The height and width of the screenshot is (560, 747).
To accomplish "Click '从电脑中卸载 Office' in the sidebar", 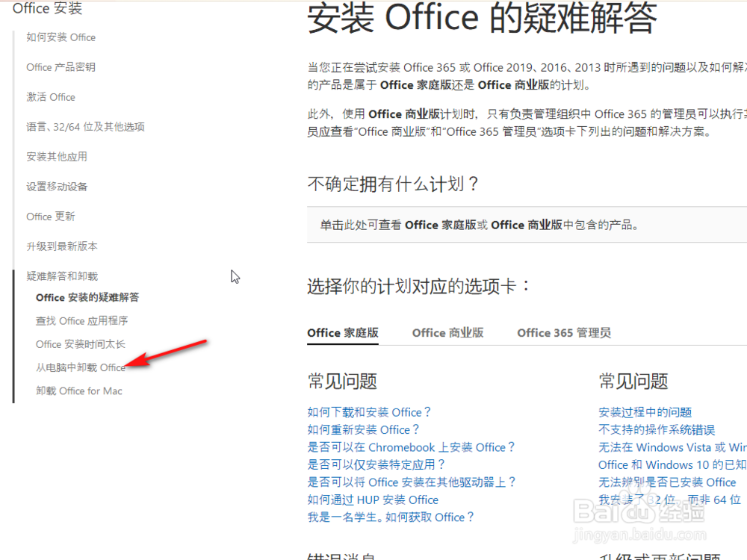I will pos(81,367).
